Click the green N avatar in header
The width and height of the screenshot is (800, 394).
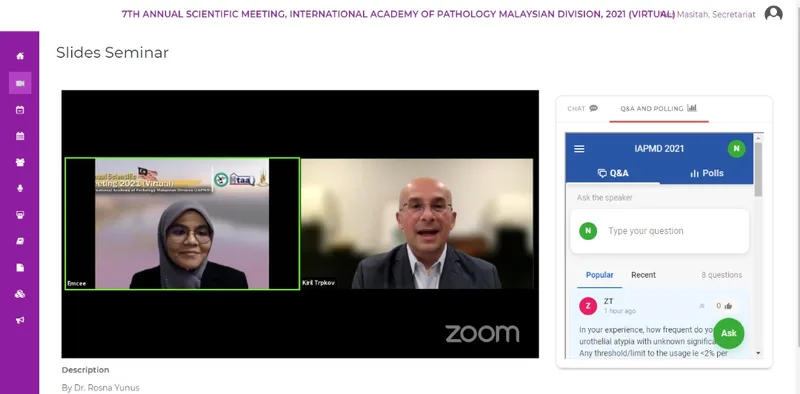point(736,149)
